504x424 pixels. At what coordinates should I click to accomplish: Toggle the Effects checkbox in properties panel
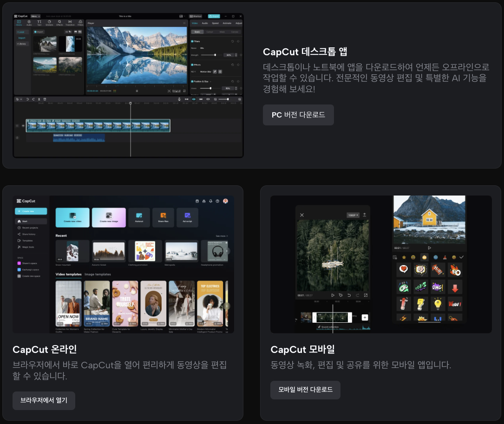coord(192,65)
